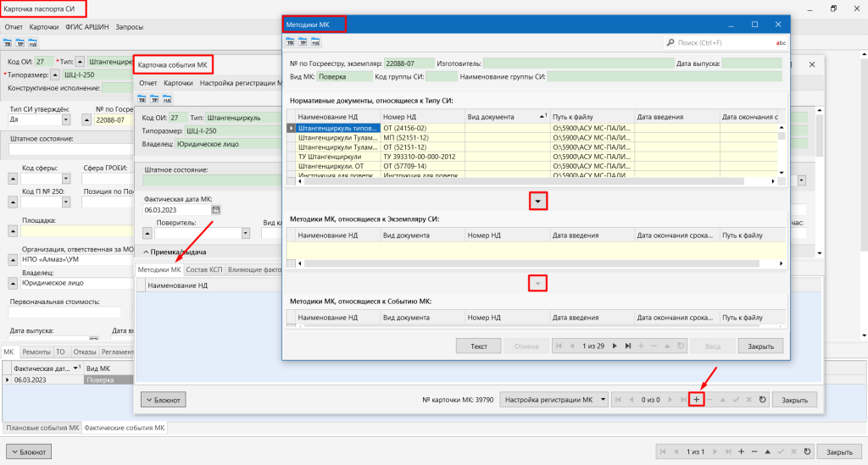The height and width of the screenshot is (465, 868).
Task: Click the ТР folder icon in Карточка паспорта СИ toolbar
Action: [x=20, y=43]
